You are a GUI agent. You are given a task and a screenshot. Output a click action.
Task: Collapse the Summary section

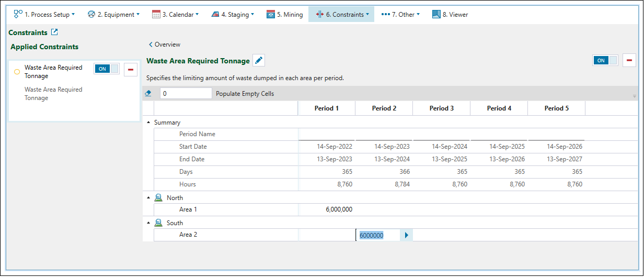point(148,123)
